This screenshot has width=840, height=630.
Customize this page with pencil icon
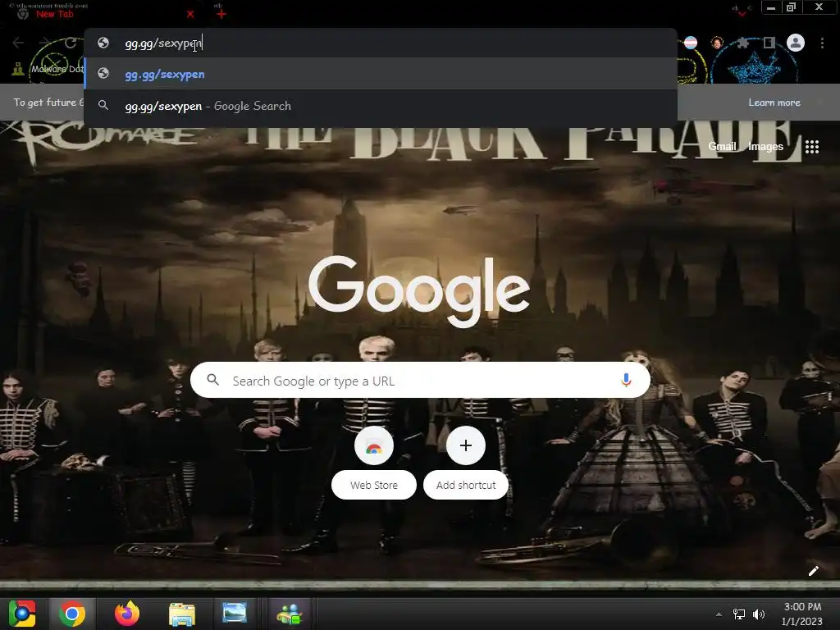coord(813,571)
